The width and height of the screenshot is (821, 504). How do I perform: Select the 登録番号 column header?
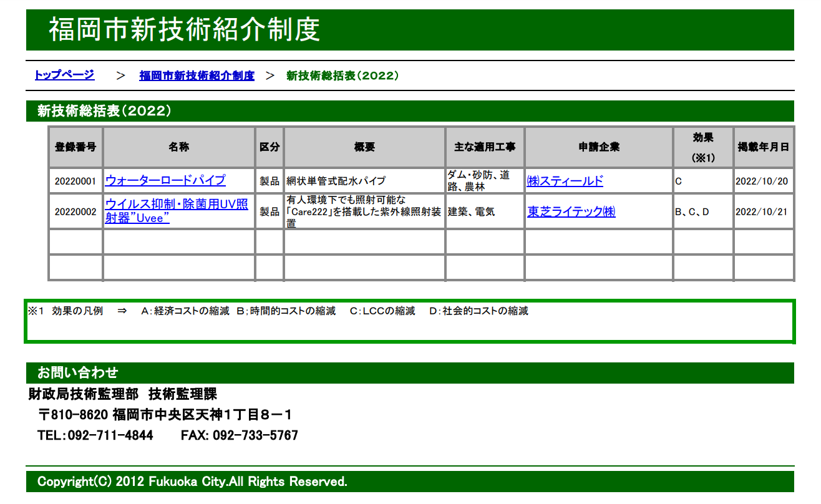pos(75,147)
